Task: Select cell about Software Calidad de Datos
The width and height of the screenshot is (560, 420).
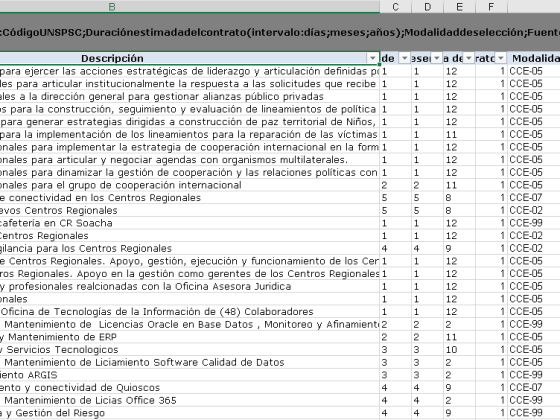Action: coord(190,362)
